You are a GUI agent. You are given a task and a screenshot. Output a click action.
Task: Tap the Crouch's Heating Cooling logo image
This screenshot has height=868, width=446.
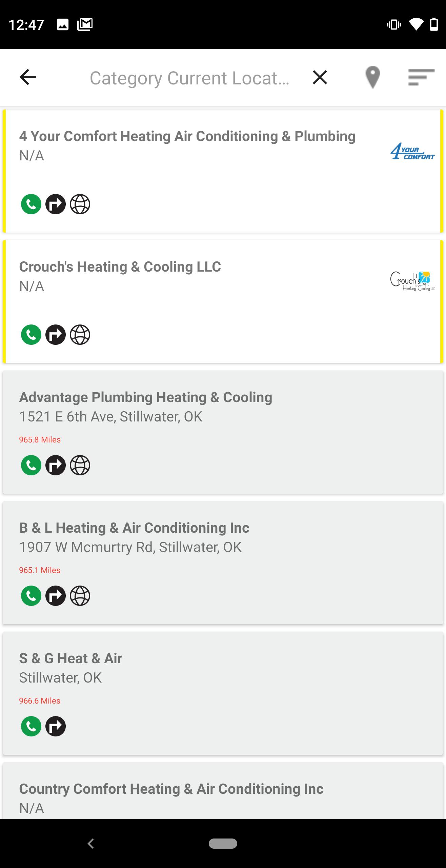[x=412, y=281]
